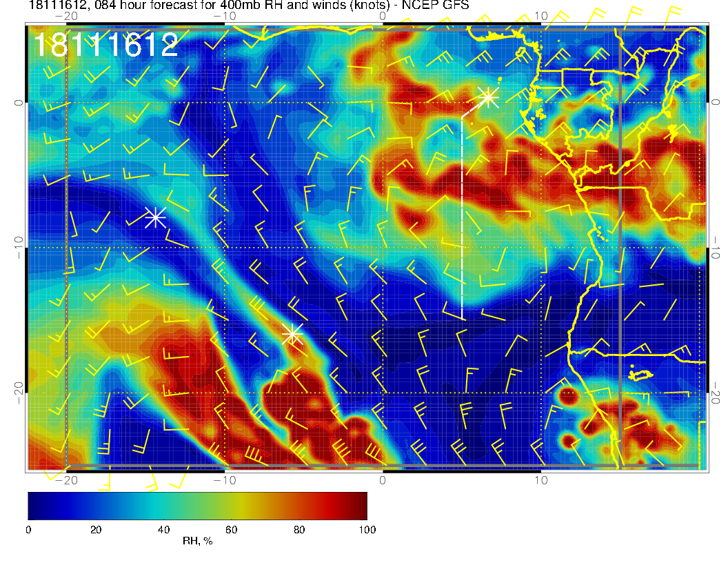Click the -20 longitude label on top axis
The height and width of the screenshot is (563, 728).
pos(66,17)
